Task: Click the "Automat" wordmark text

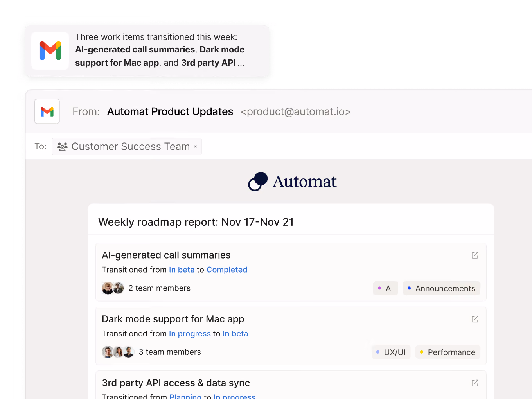Action: click(305, 182)
